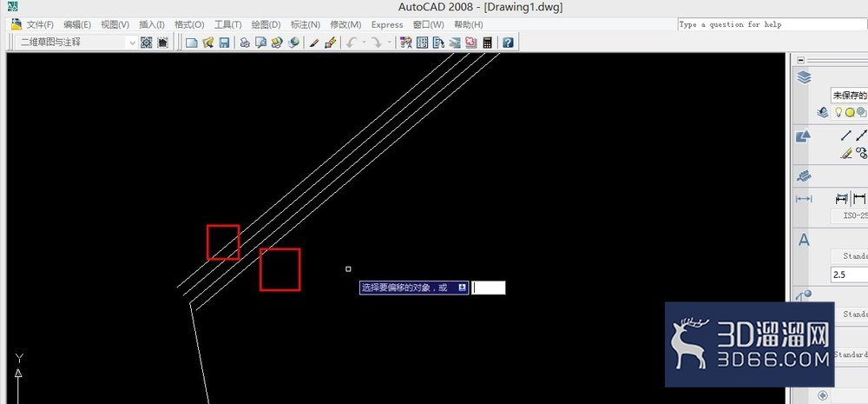Open the 窗口(W) menu
Screen dimensions: 868x404
pyautogui.click(x=429, y=24)
